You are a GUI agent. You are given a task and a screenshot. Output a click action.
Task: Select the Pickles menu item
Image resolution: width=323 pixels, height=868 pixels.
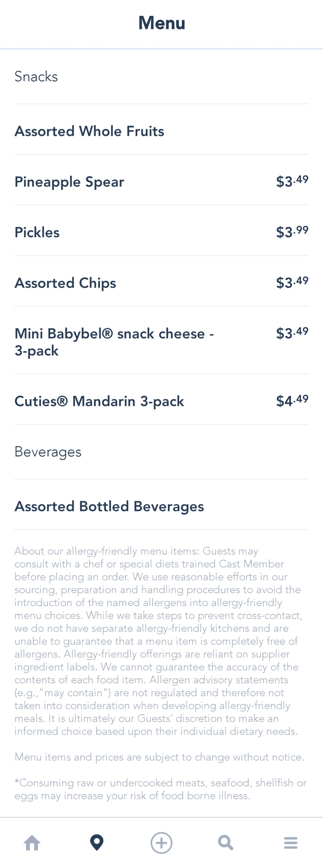point(37,232)
